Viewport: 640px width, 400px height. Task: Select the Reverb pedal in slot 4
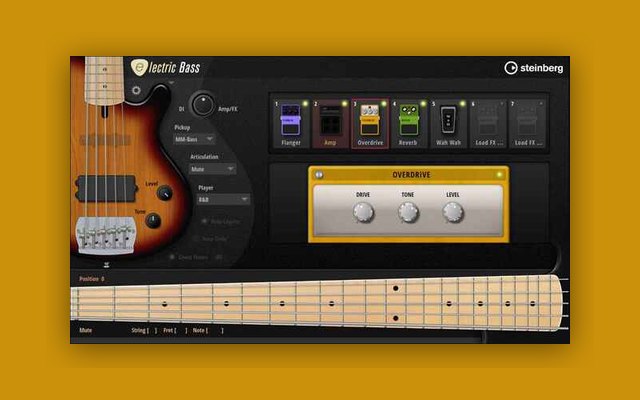409,124
